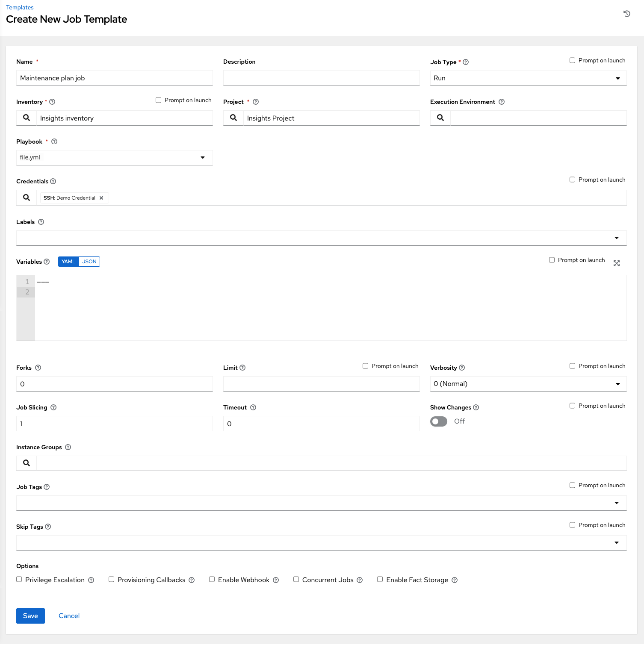Image resolution: width=644 pixels, height=645 pixels.
Task: Open the Verbosity dropdown
Action: click(617, 383)
